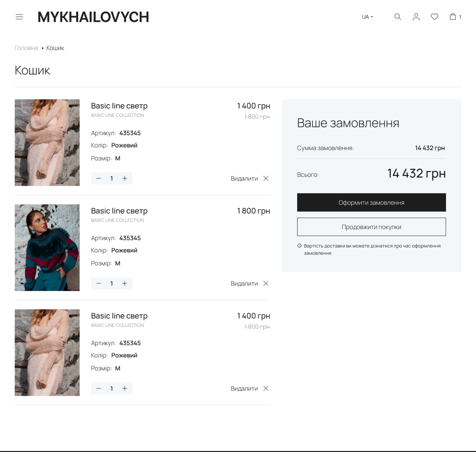Screen dimensions: 476x452
Task: Open the teal and burgundy sweater thumbnail
Action: click(47, 247)
